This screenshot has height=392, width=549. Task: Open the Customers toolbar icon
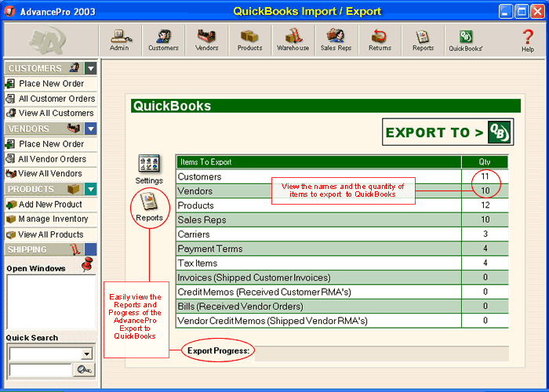(x=163, y=40)
